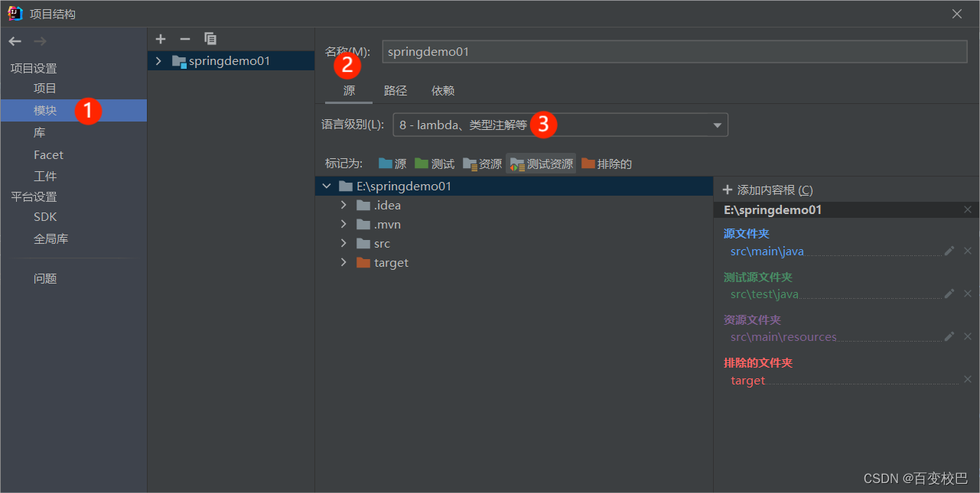The width and height of the screenshot is (980, 493).
Task: Remove src\main\resources from resource folders
Action: click(x=968, y=336)
